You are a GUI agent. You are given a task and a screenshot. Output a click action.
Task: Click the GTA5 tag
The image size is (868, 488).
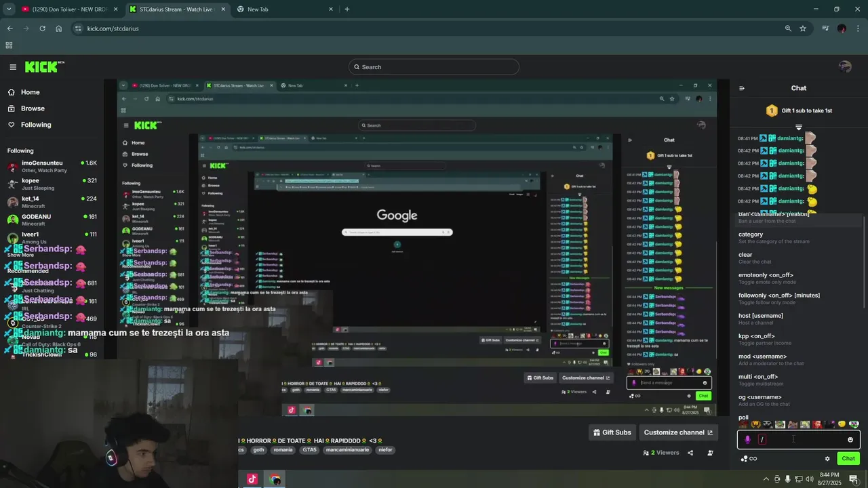[x=309, y=450]
